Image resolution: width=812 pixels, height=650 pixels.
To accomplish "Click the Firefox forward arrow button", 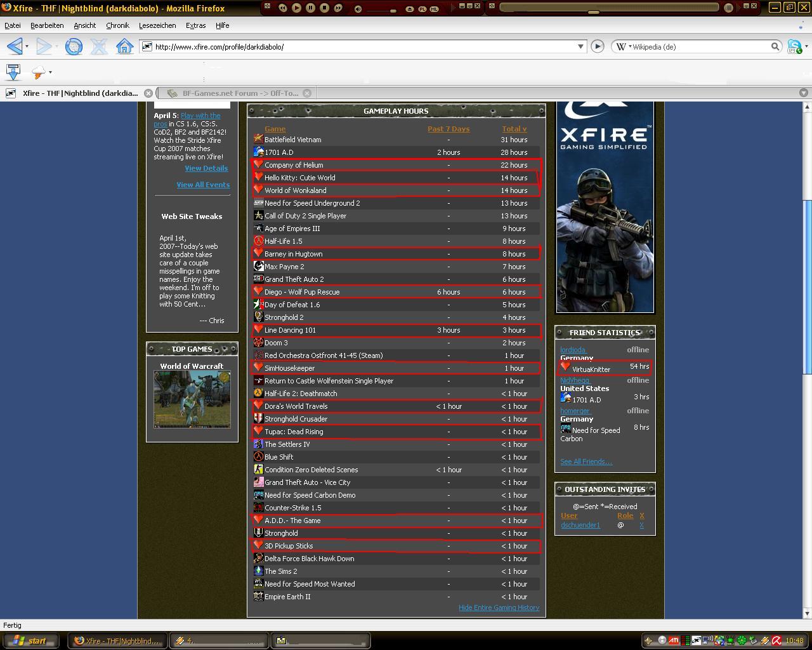I will click(44, 46).
